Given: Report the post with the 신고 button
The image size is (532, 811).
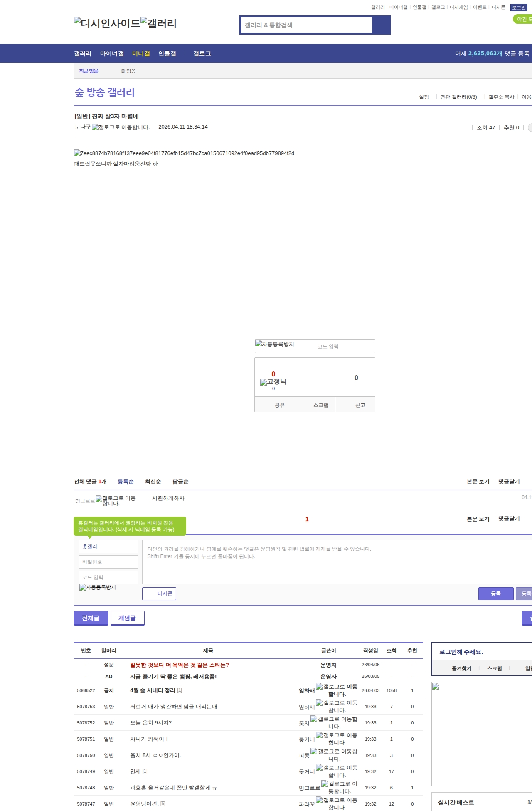Looking at the screenshot, I should 355,405.
